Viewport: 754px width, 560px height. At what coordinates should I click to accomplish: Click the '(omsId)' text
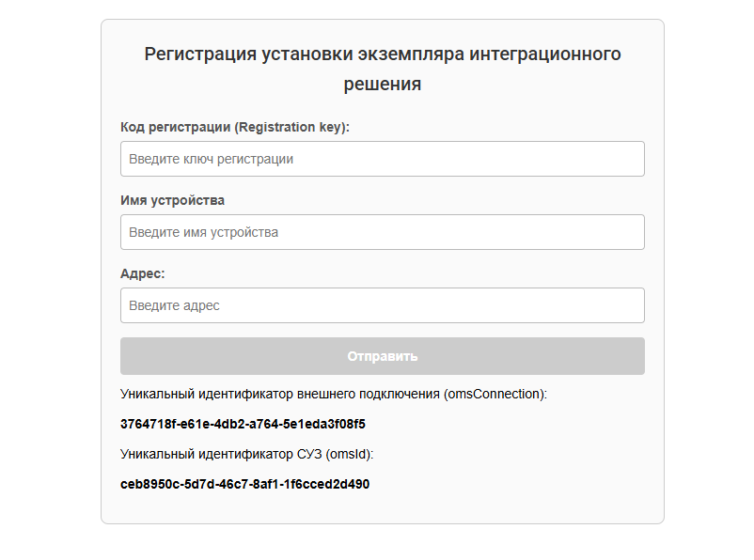tap(349, 455)
